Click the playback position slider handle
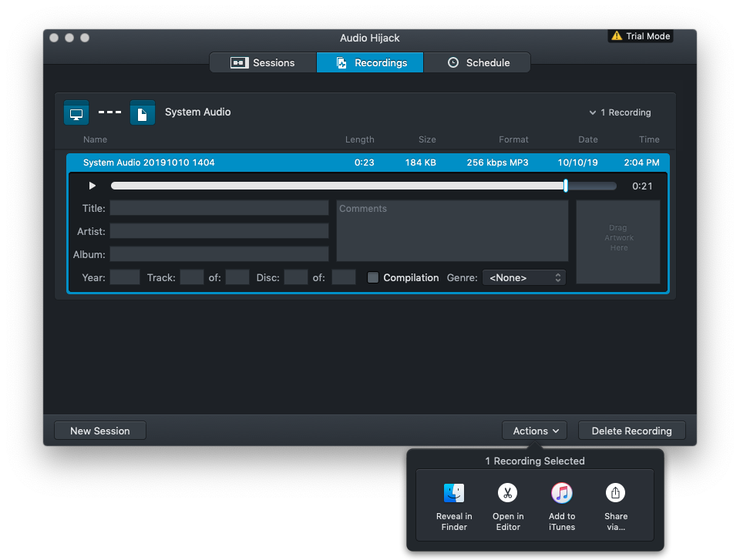The image size is (740, 560). coord(565,186)
